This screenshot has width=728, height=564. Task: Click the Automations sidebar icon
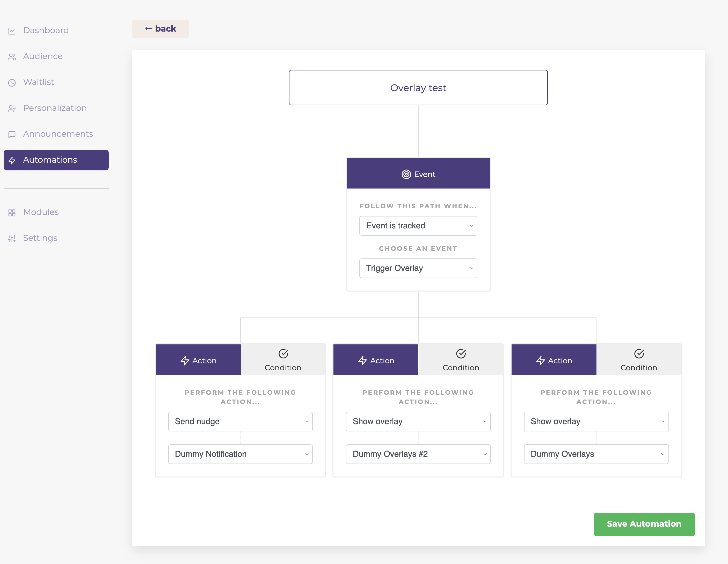click(13, 160)
